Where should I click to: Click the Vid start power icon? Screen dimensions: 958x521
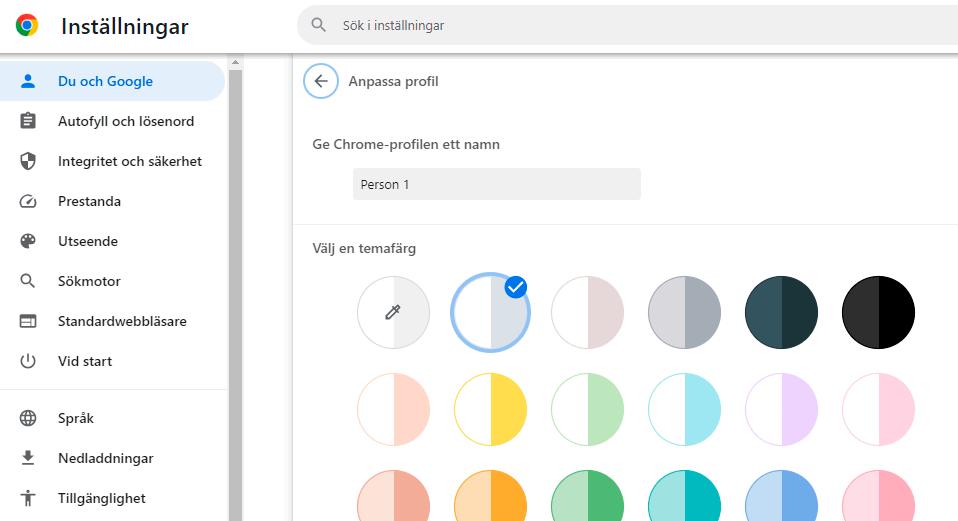[x=28, y=361]
